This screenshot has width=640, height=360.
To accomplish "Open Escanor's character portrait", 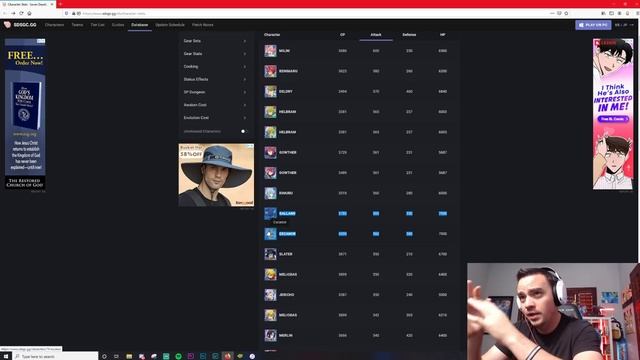I will click(270, 234).
